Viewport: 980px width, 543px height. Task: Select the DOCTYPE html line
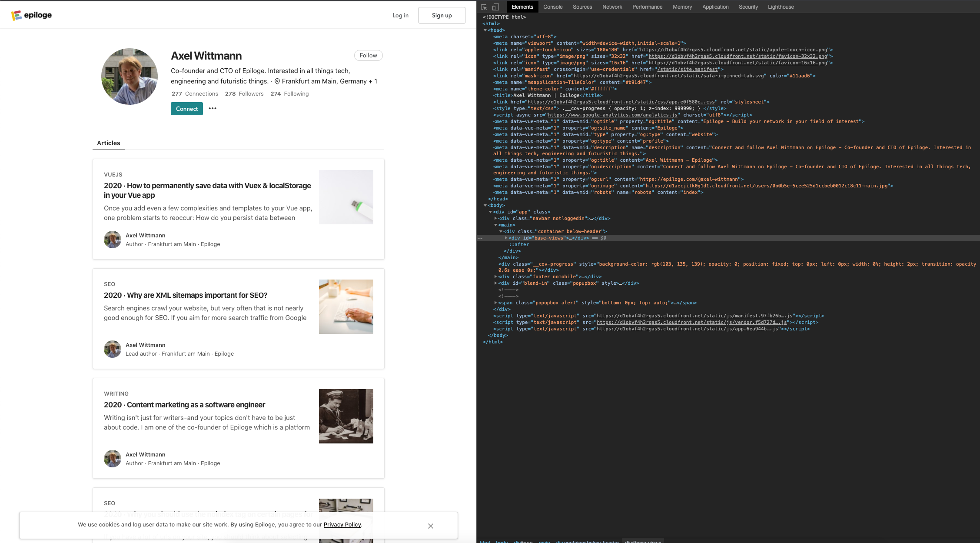click(504, 17)
